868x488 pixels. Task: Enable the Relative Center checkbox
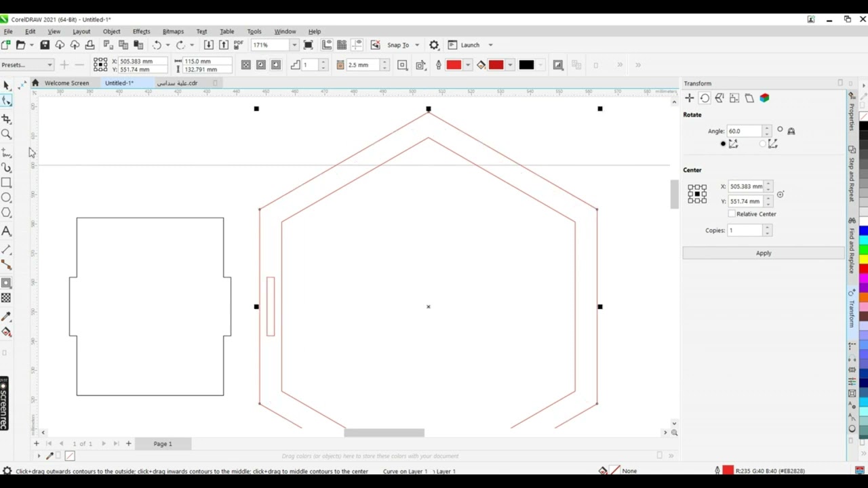pyautogui.click(x=732, y=214)
